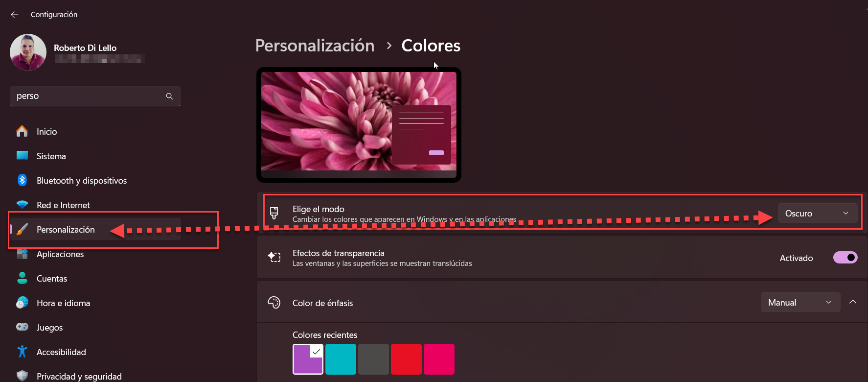The height and width of the screenshot is (382, 868).
Task: Click the back arrow in Configuración
Action: [15, 15]
